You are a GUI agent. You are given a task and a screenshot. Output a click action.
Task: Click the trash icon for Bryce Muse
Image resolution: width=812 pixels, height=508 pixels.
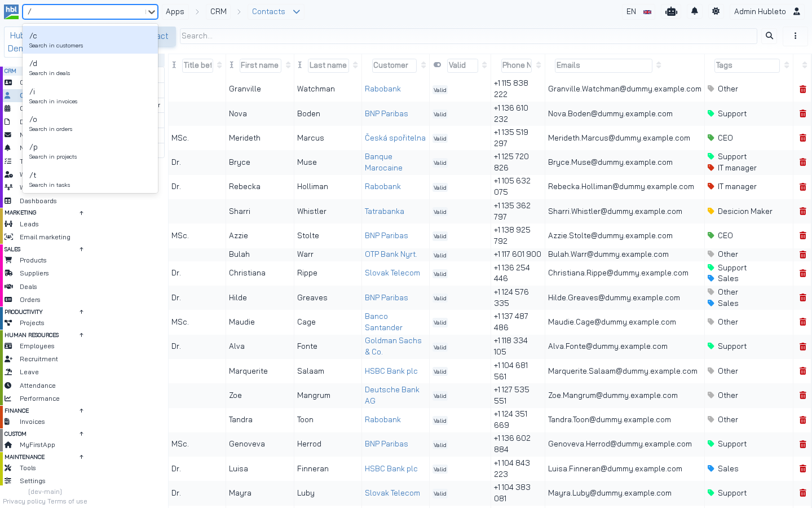803,163
